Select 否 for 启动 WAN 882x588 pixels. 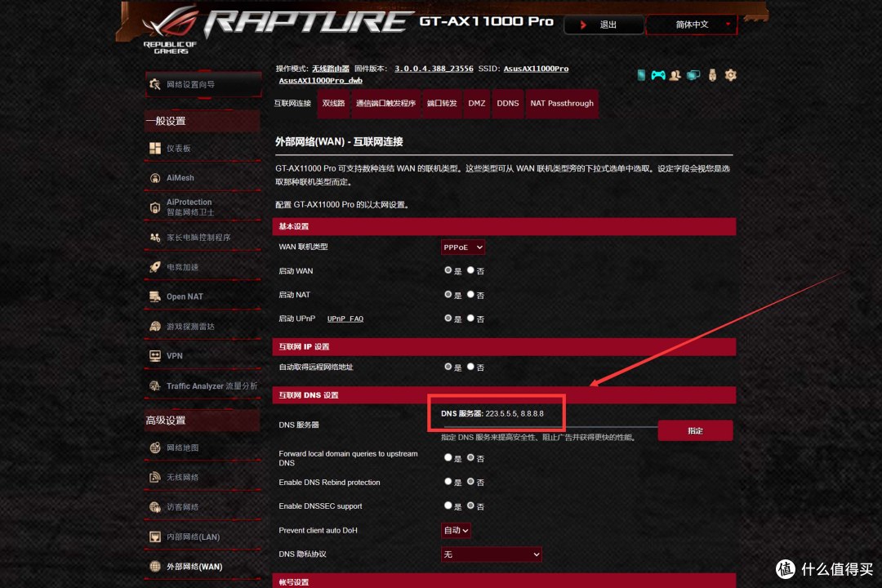(x=470, y=270)
